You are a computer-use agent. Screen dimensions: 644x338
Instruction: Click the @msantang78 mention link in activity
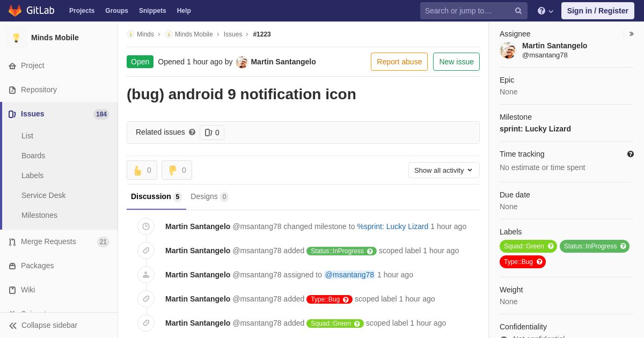click(349, 275)
